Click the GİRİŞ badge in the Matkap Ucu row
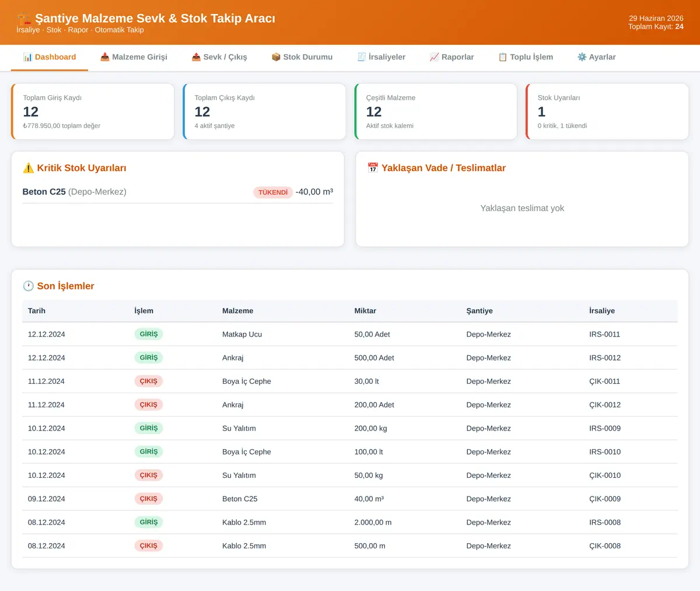Screen dimensions: 700x591 pyautogui.click(x=148, y=334)
